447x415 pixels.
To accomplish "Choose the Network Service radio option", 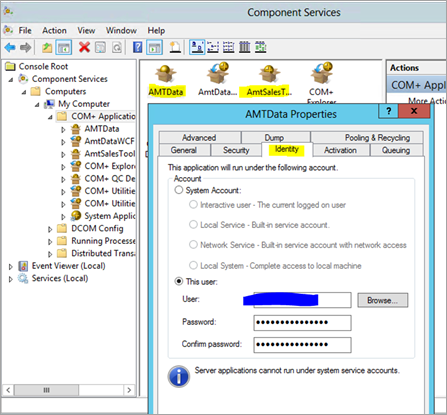I will pos(193,245).
